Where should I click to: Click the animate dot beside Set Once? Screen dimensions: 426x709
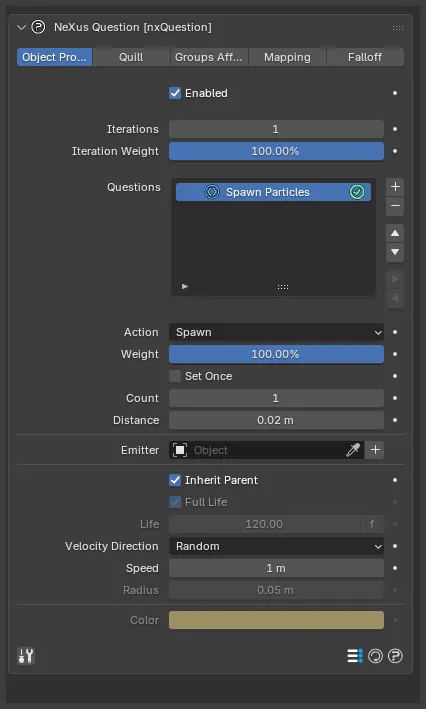[395, 376]
